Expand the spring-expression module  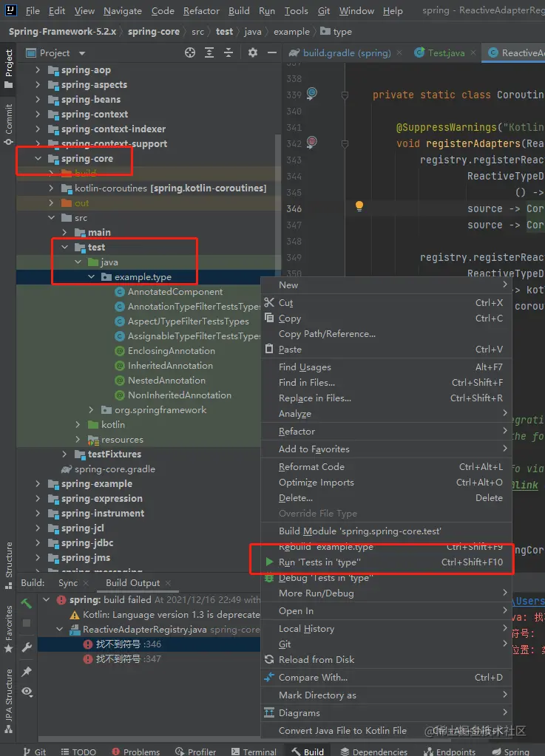[38, 499]
